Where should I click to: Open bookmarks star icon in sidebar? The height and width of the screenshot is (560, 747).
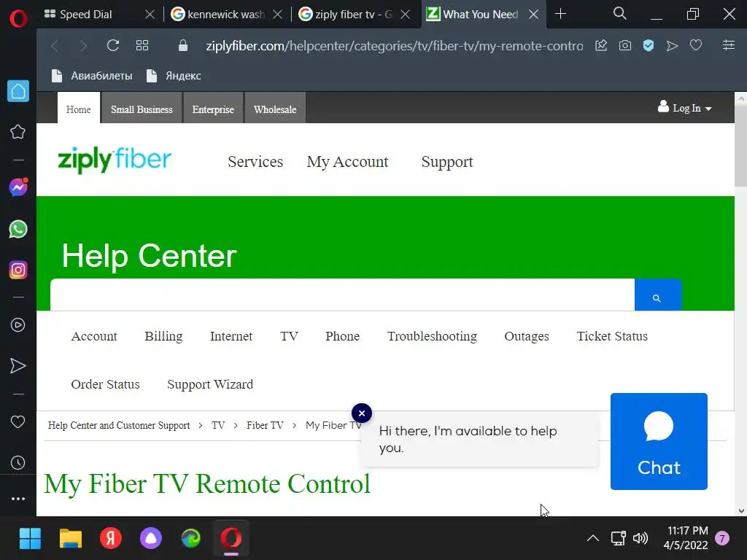click(18, 132)
